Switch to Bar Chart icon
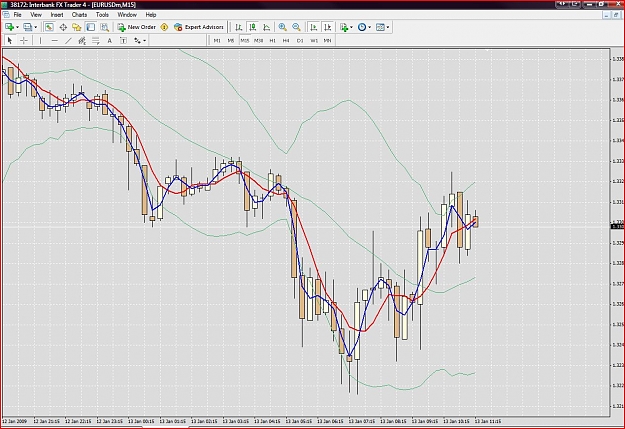Screen dimensions: 625x429 (239, 27)
